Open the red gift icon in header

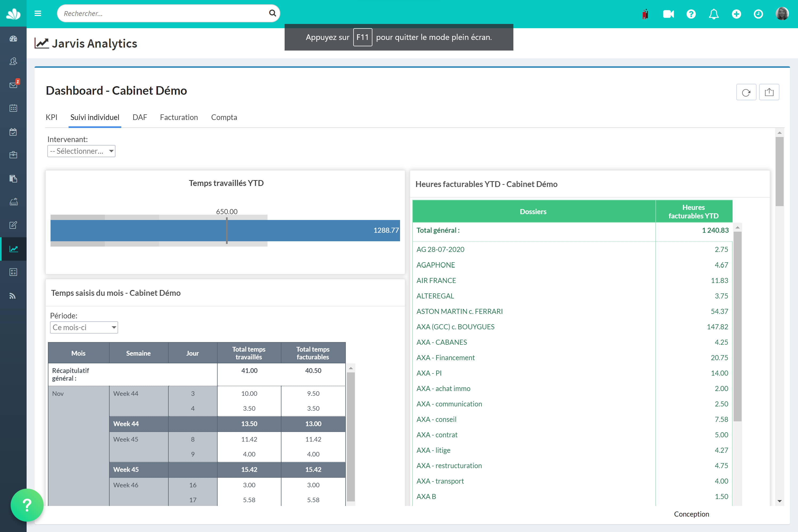coord(645,14)
